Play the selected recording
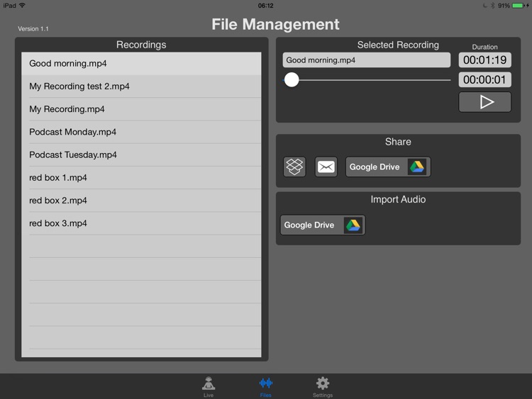This screenshot has height=399, width=532. pos(485,102)
